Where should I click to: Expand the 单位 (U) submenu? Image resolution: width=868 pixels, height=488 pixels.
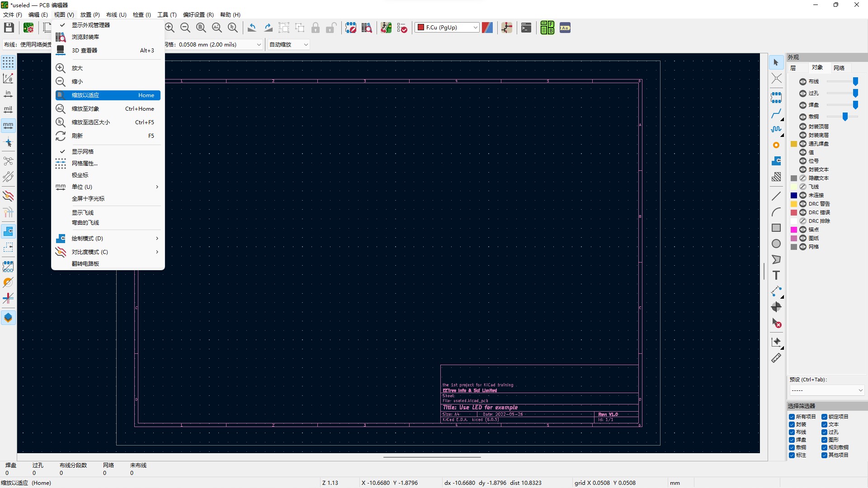(x=108, y=187)
